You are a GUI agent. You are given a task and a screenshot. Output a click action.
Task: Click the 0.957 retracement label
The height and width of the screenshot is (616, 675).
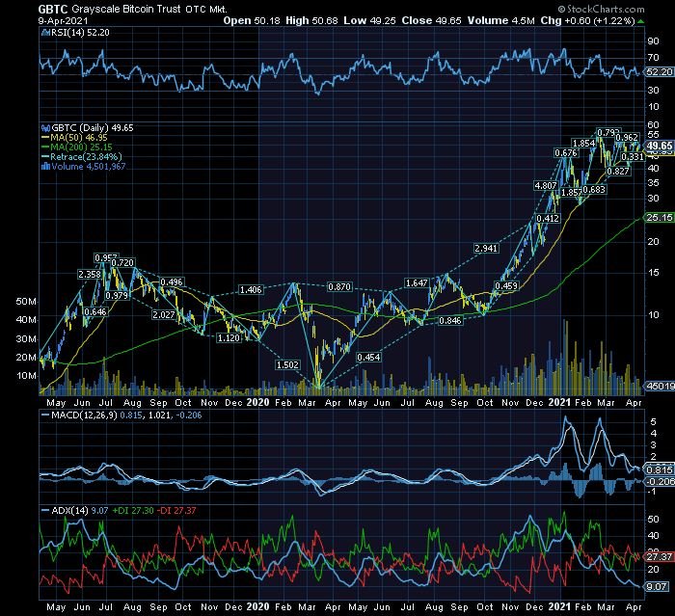[106, 257]
